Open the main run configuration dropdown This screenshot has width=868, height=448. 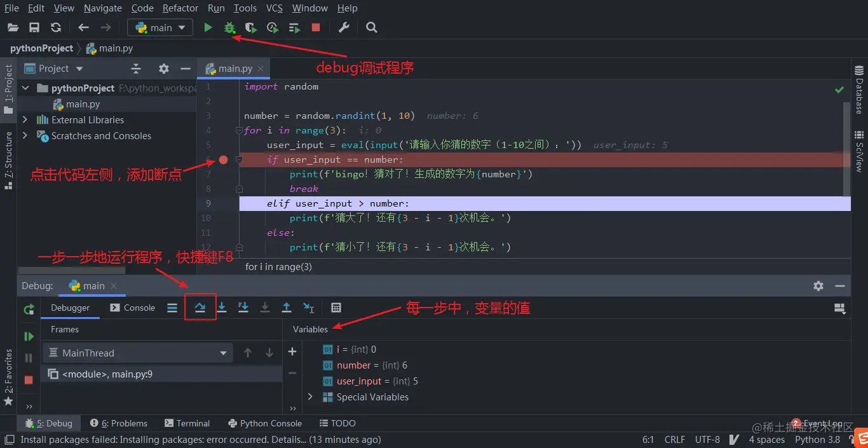[160, 27]
